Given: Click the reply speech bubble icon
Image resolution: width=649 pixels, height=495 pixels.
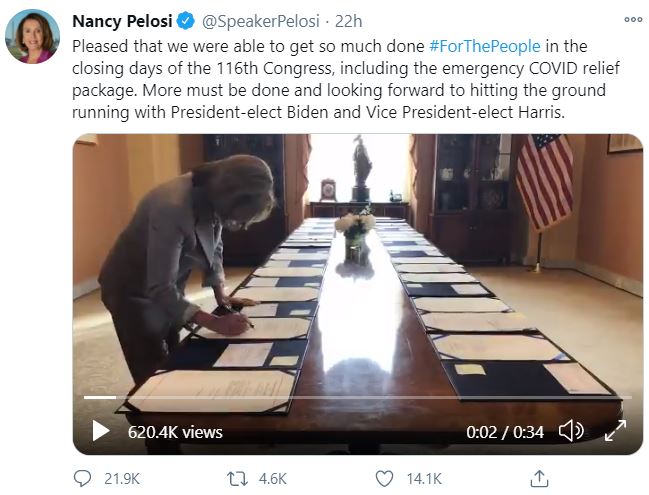Looking at the screenshot, I should point(82,479).
